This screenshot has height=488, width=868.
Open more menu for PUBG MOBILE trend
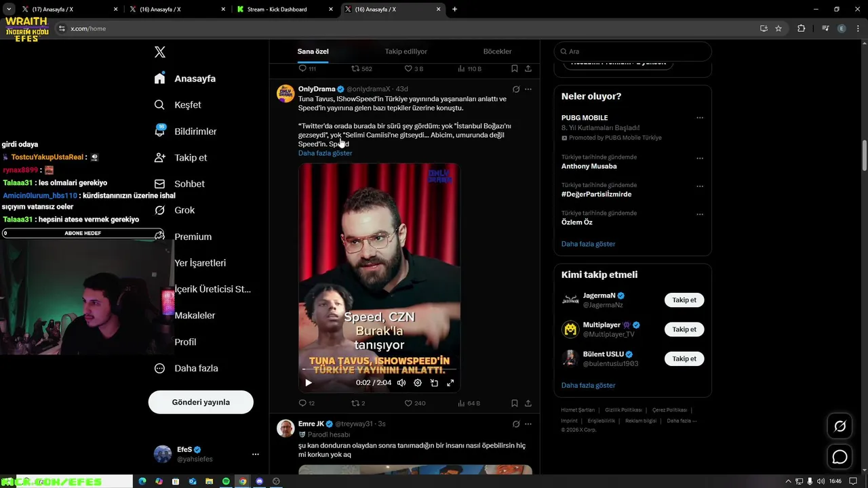700,118
